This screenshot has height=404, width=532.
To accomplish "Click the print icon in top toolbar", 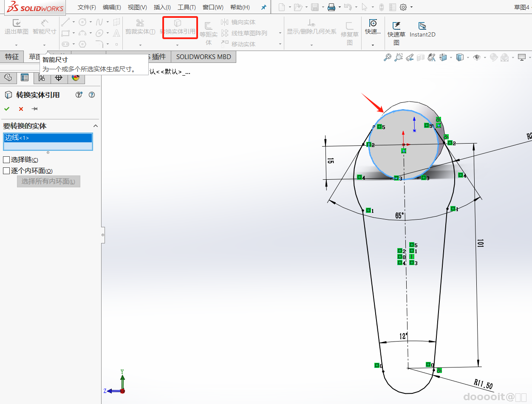I will tap(331, 7).
